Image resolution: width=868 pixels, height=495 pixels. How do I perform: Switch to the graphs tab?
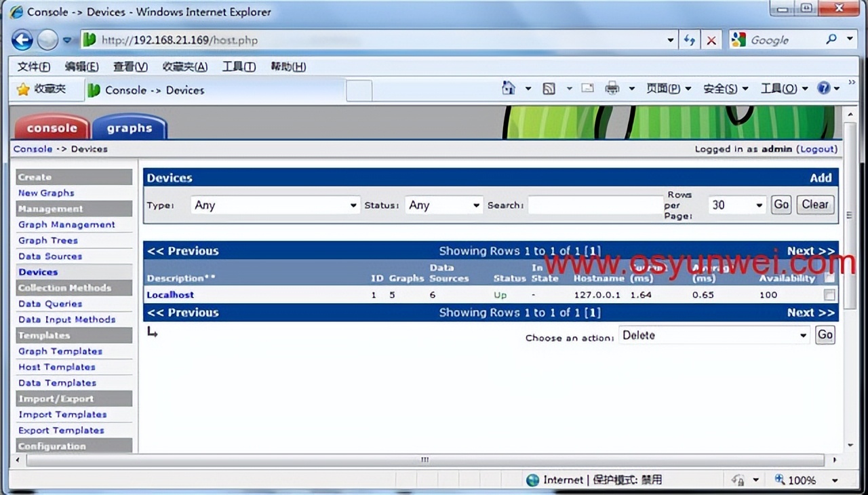[130, 127]
